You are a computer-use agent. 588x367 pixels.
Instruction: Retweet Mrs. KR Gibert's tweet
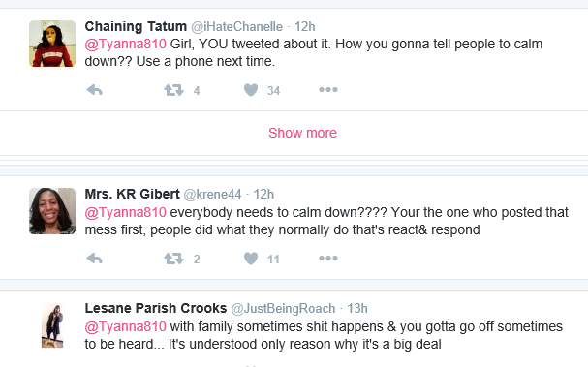(173, 259)
